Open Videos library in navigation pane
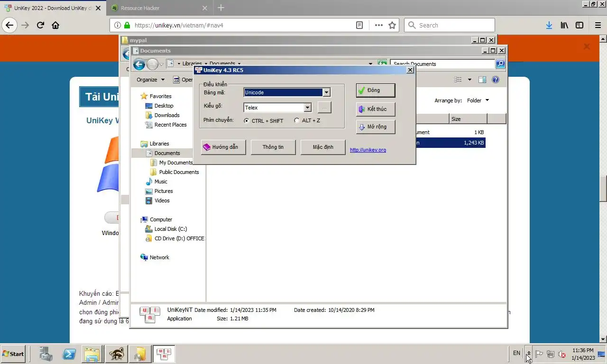This screenshot has width=607, height=364. click(158, 200)
